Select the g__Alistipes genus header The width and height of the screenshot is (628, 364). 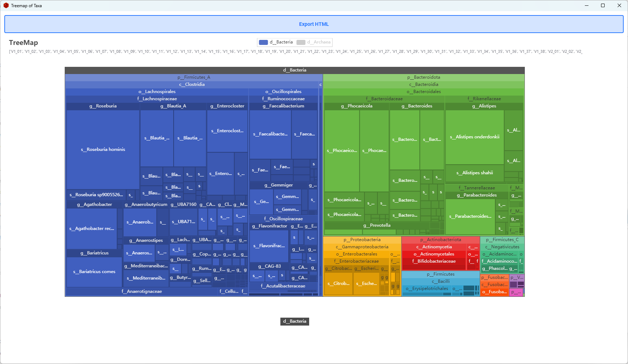[484, 106]
